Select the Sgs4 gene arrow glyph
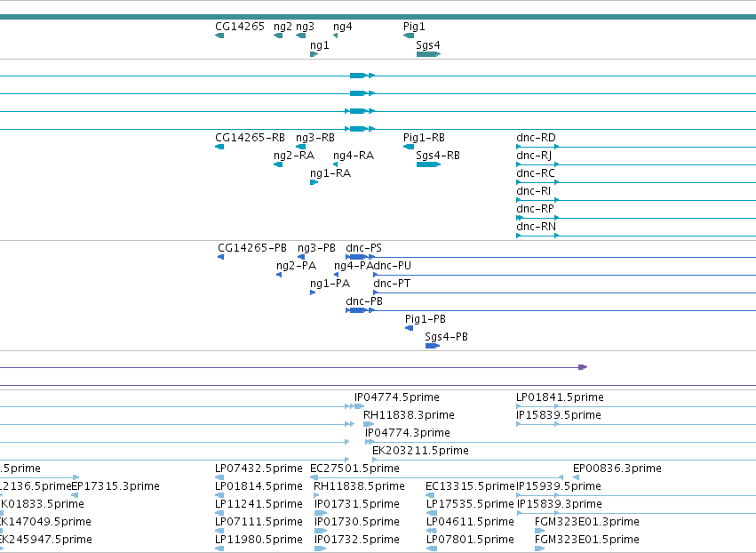The height and width of the screenshot is (553, 756). click(x=428, y=54)
